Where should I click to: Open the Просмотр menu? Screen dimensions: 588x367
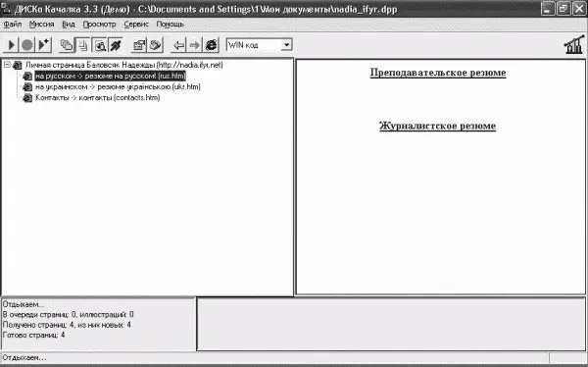[x=99, y=25]
